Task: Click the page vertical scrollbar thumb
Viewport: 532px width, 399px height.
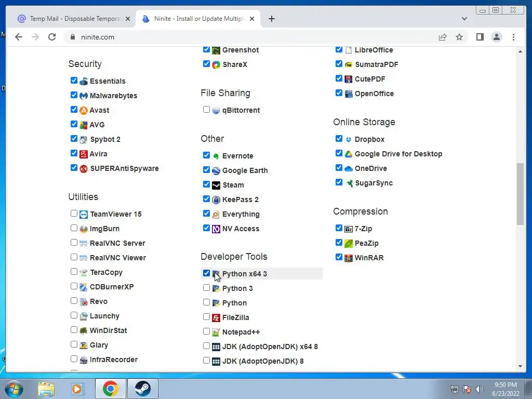Action: [x=520, y=194]
